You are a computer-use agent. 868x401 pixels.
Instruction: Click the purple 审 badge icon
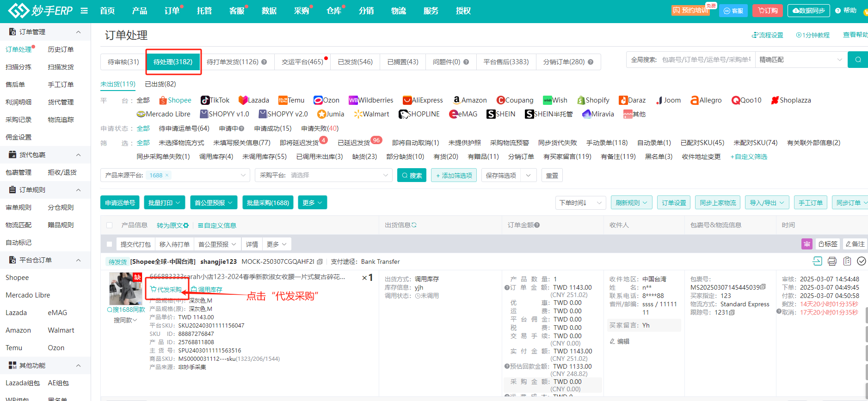pos(806,244)
